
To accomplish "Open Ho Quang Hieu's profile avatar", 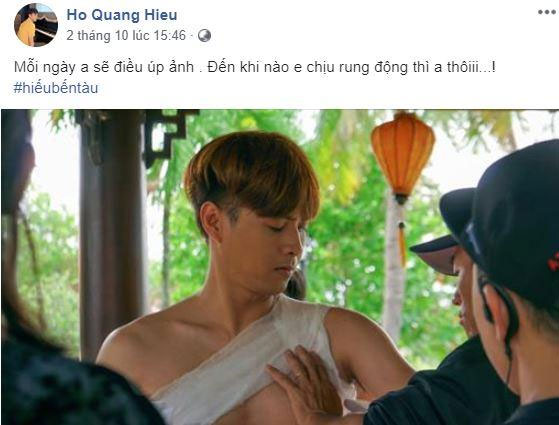I will click(x=36, y=25).
